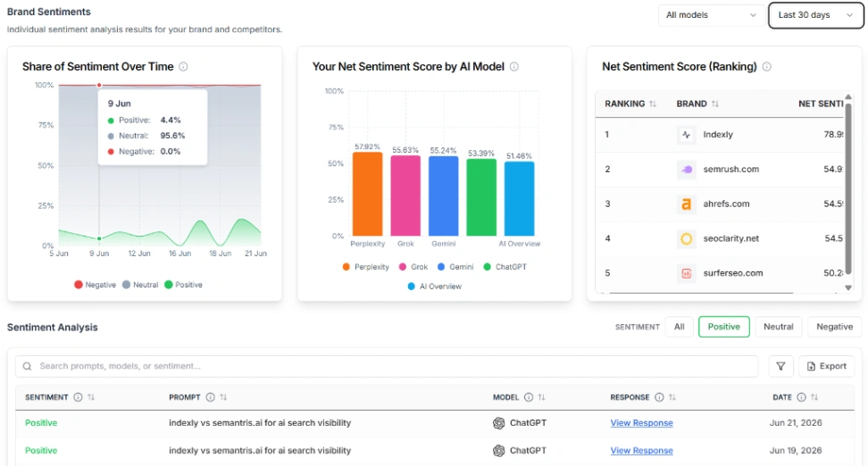
Task: Click info icon beside Net Sentiment Score (Ranking)
Action: (767, 66)
